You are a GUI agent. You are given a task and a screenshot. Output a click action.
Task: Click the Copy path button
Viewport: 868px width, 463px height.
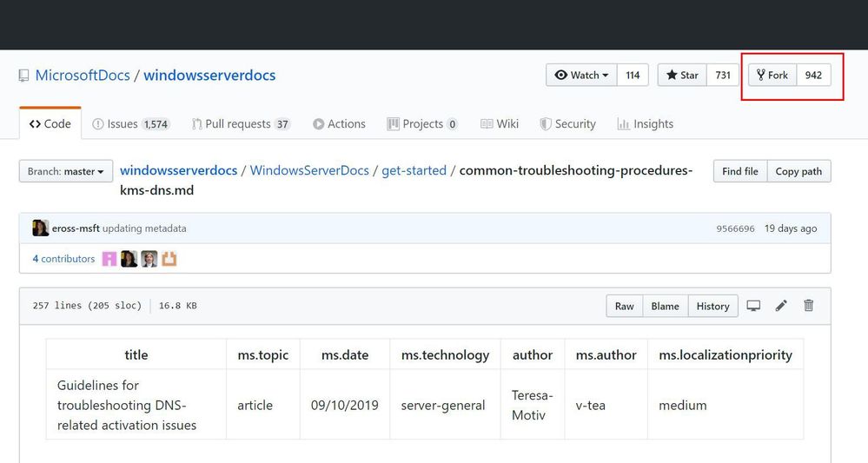coord(798,171)
